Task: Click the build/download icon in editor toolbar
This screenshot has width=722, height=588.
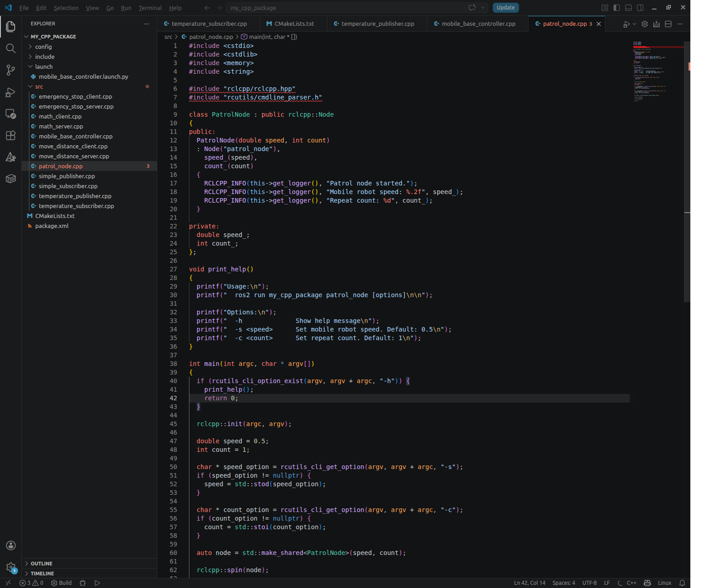Action: click(656, 24)
